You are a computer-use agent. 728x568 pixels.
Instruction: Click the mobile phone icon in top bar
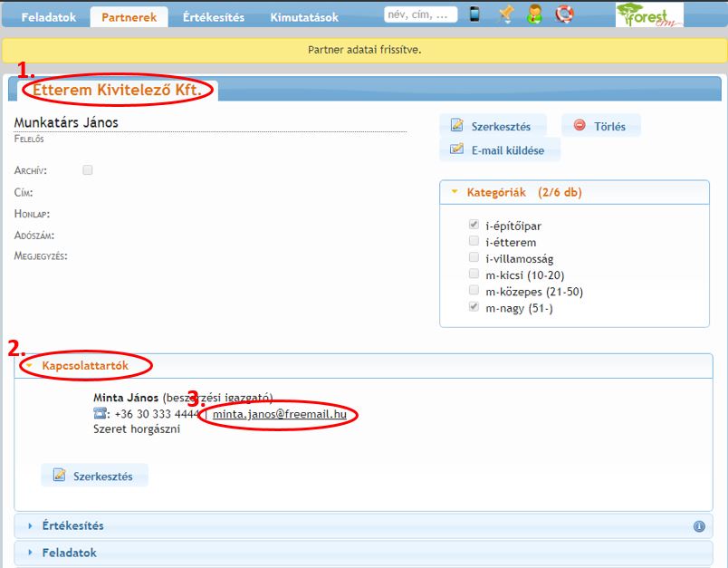point(474,14)
